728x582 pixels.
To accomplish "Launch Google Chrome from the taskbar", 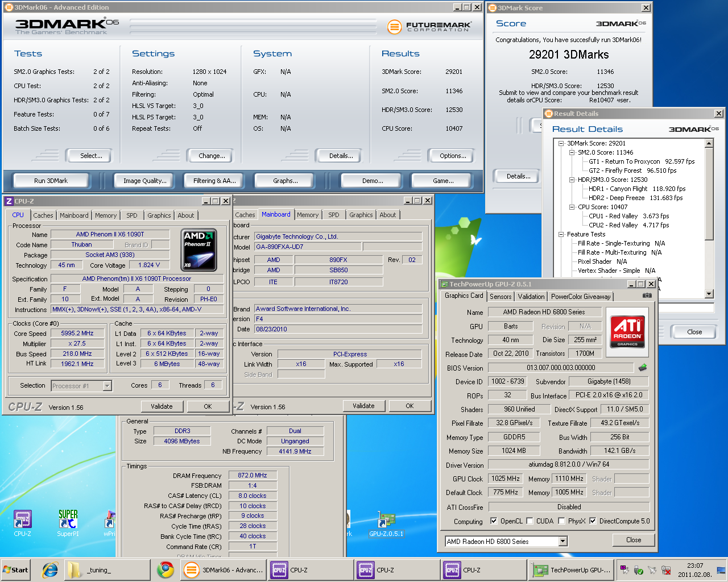I will coord(166,570).
